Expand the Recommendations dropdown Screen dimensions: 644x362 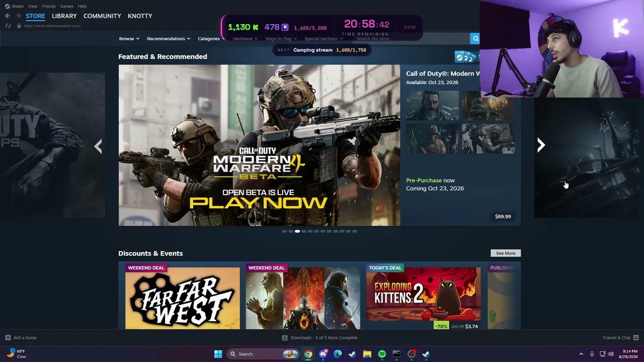point(169,39)
